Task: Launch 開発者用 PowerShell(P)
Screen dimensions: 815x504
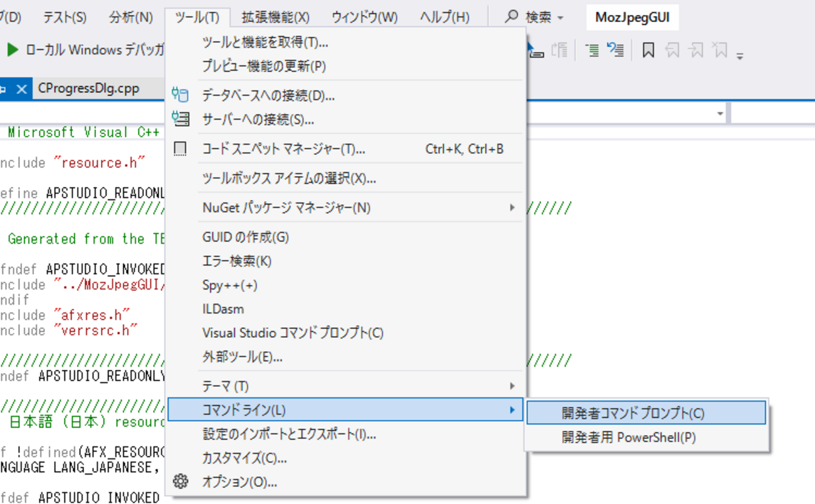Action: (x=646, y=437)
